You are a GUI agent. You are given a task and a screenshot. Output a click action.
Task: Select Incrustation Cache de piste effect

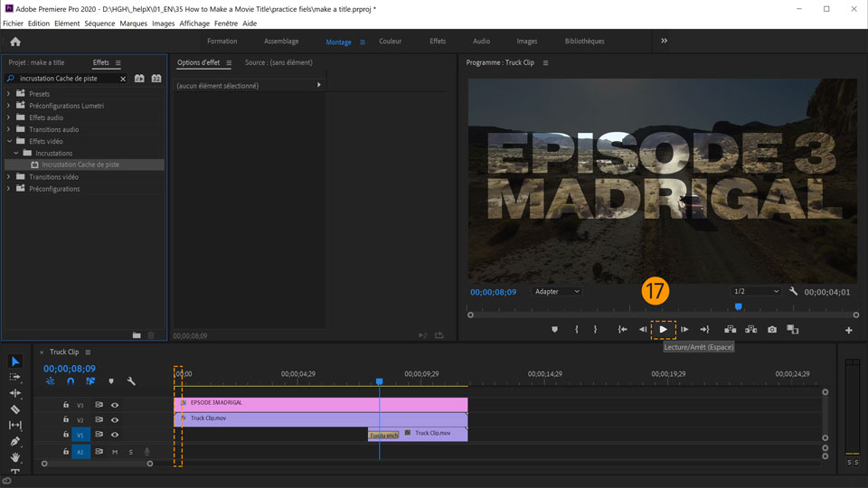point(80,165)
